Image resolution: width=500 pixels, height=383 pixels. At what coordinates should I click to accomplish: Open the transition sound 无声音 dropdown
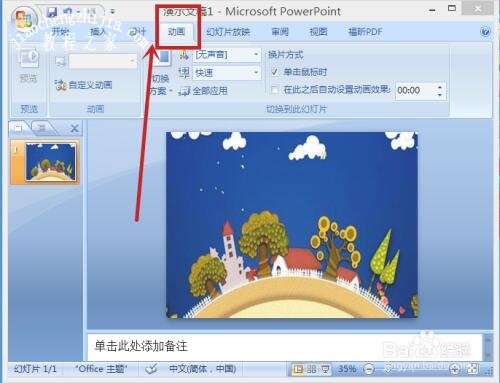[x=227, y=54]
